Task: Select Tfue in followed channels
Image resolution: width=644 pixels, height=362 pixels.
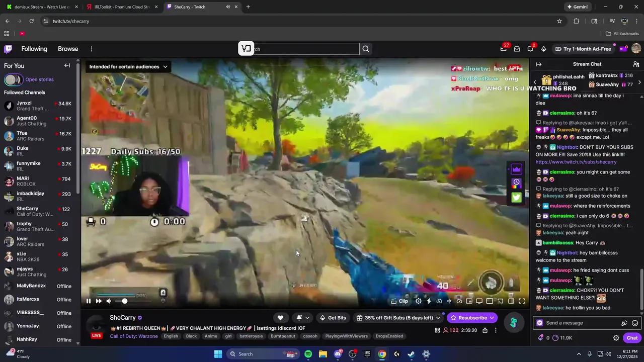Action: [38, 136]
